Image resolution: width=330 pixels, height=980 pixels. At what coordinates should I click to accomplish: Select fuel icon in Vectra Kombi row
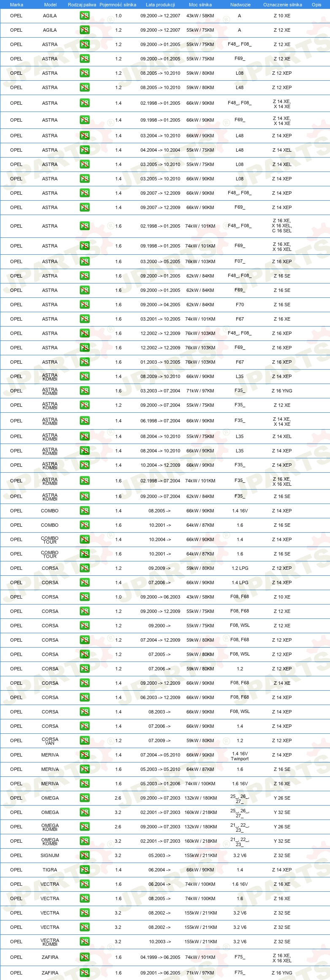point(84,942)
